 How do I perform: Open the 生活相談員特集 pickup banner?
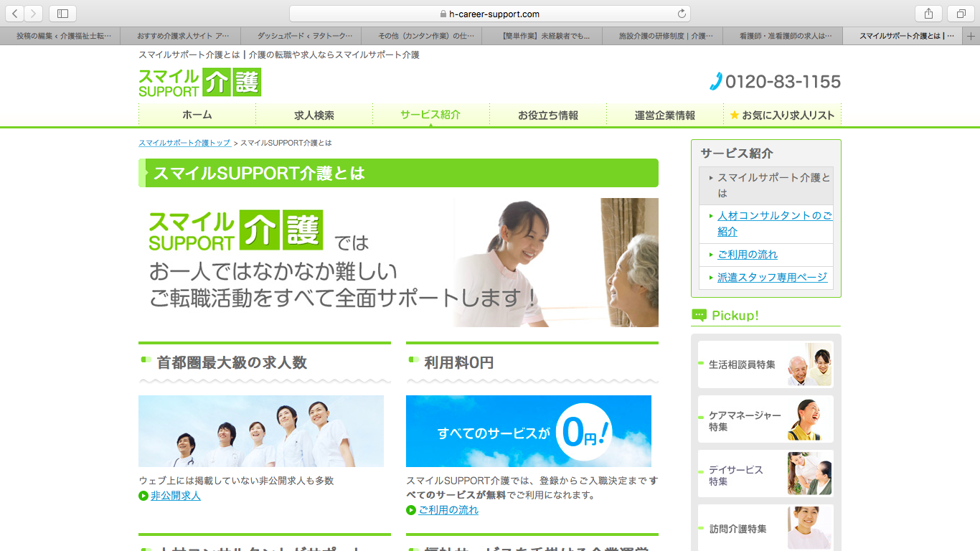point(765,364)
